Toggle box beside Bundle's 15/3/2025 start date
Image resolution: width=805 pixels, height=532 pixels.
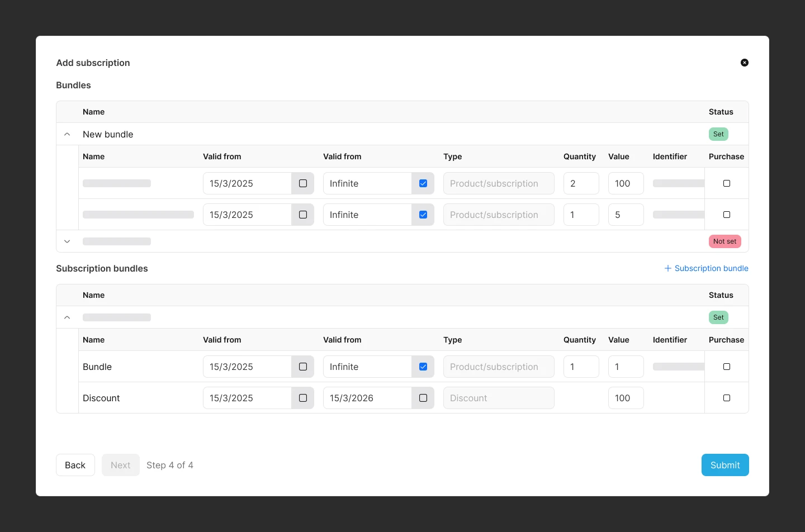coord(303,367)
